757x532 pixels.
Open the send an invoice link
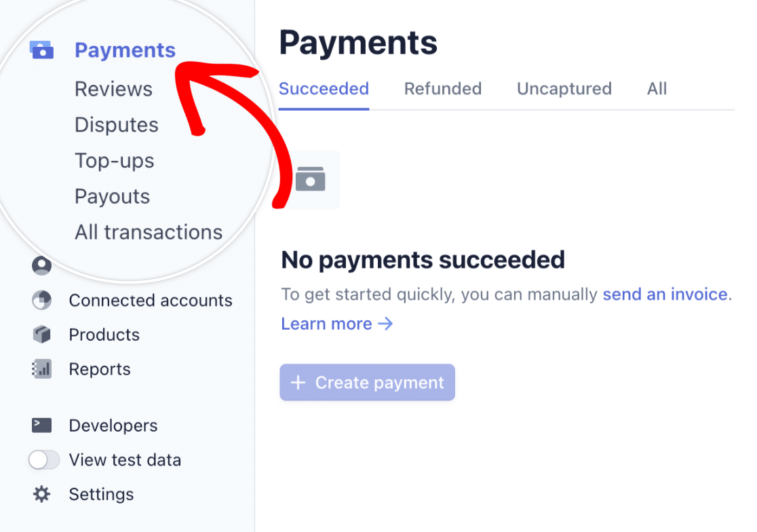pyautogui.click(x=665, y=294)
